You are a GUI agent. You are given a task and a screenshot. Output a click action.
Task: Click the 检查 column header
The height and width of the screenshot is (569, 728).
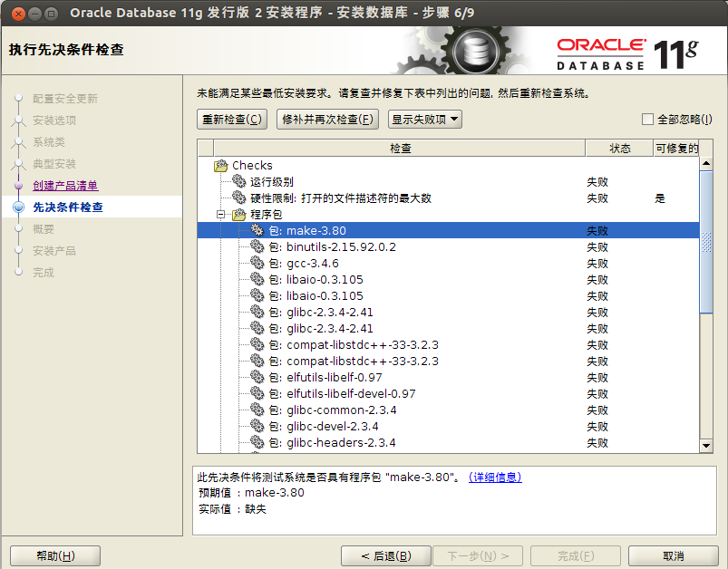coord(400,148)
